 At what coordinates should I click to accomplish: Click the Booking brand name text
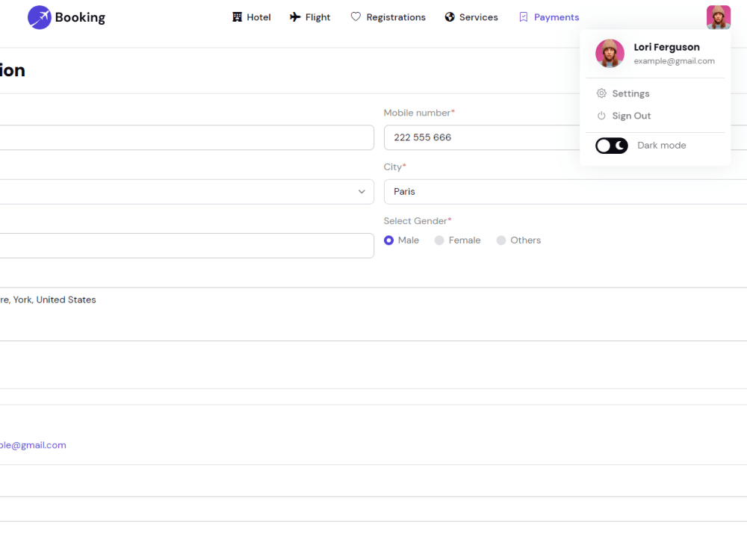click(80, 18)
